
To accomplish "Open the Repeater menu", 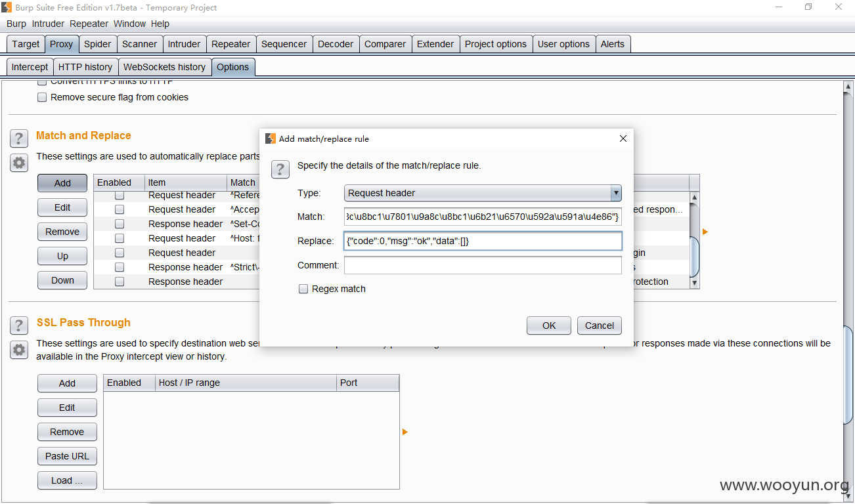I will point(89,24).
